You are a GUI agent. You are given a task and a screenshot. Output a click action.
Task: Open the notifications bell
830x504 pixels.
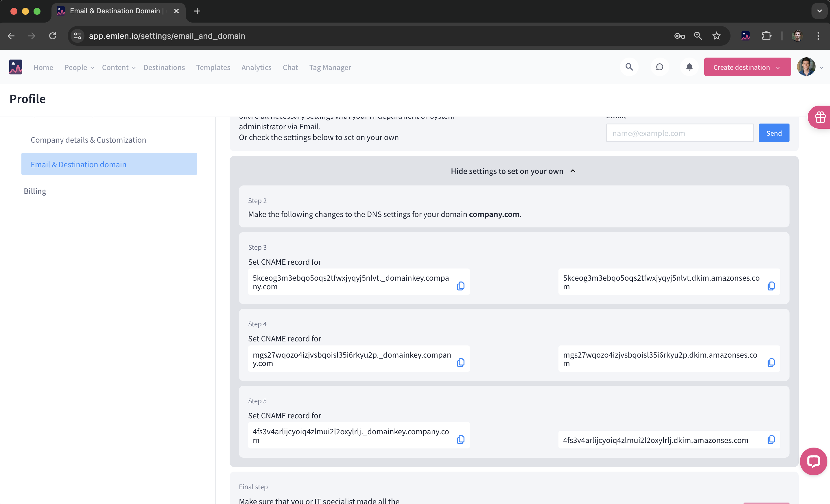pos(689,67)
